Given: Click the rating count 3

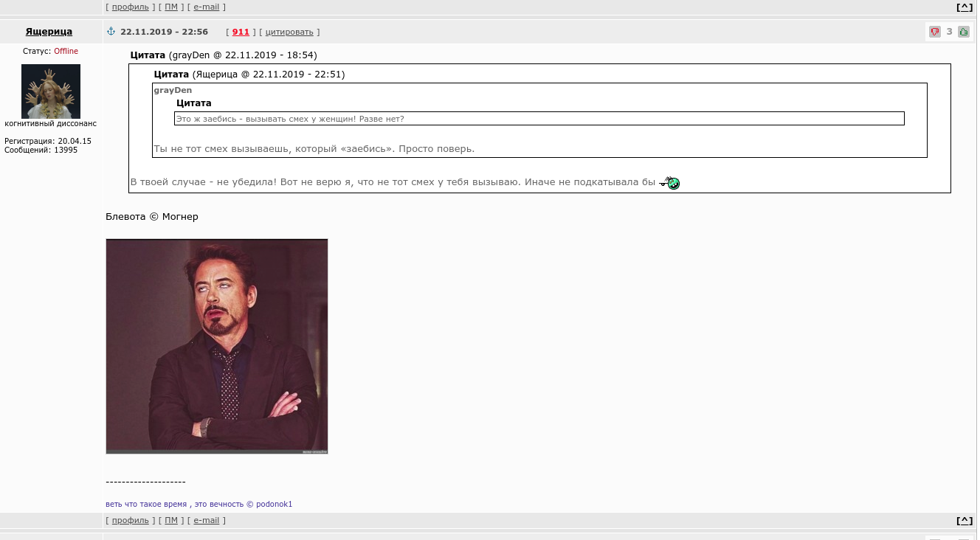Looking at the screenshot, I should (949, 32).
